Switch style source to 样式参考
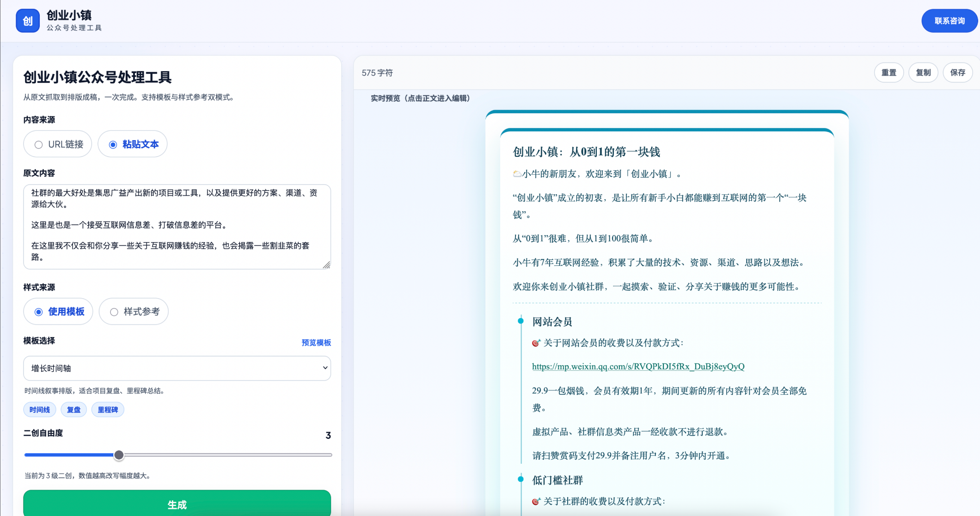 point(134,312)
